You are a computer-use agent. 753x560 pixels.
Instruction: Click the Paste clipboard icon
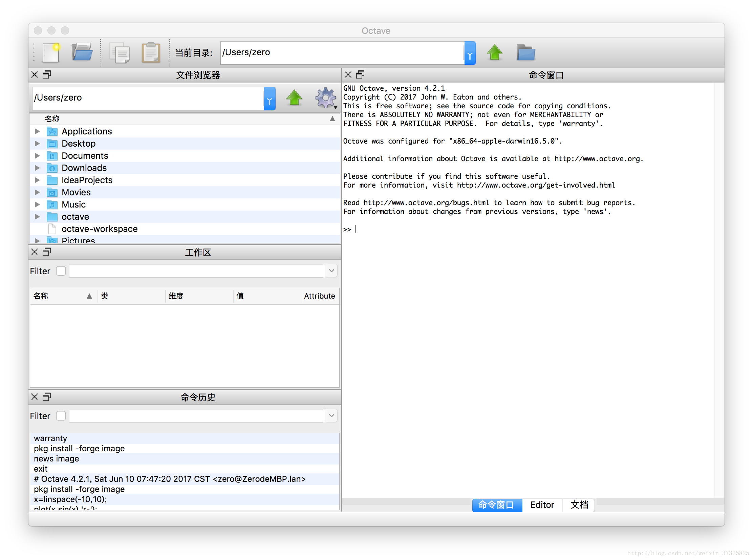[151, 52]
